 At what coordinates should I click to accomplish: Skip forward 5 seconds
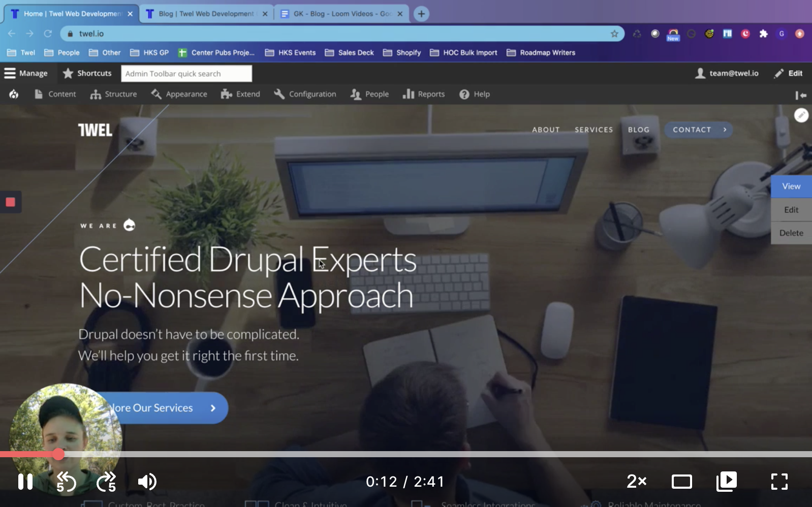point(107,482)
